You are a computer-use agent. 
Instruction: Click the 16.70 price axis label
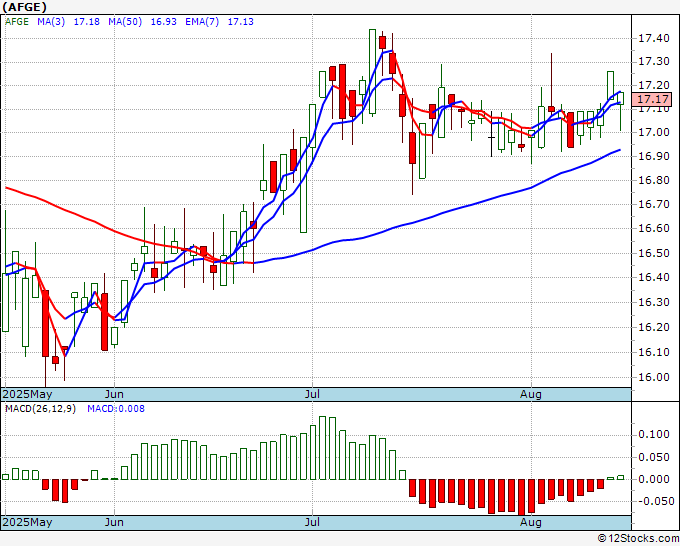coord(654,204)
